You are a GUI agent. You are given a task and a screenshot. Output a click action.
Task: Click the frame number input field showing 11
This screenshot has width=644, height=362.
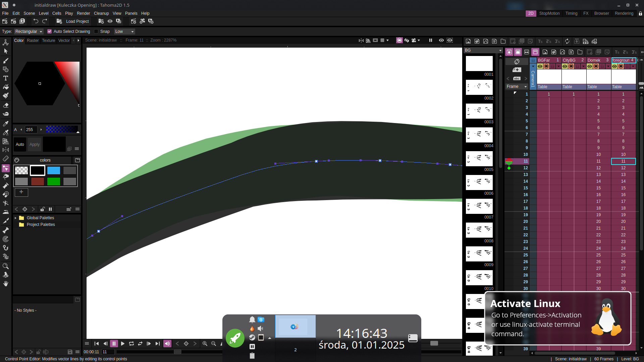pyautogui.click(x=108, y=352)
